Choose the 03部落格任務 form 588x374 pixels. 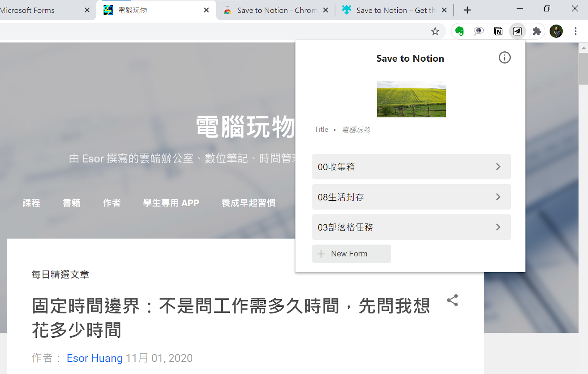(x=411, y=227)
